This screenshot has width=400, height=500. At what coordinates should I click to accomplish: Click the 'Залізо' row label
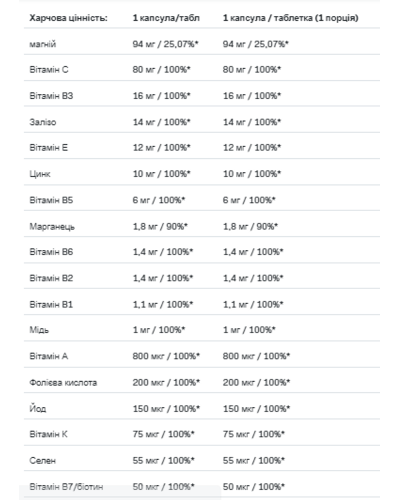coord(43,122)
